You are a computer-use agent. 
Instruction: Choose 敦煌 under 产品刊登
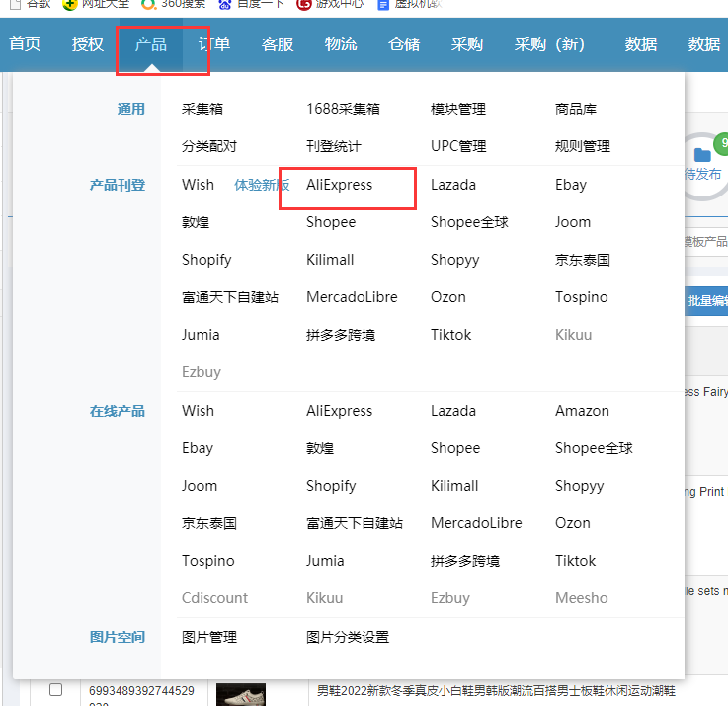(196, 222)
